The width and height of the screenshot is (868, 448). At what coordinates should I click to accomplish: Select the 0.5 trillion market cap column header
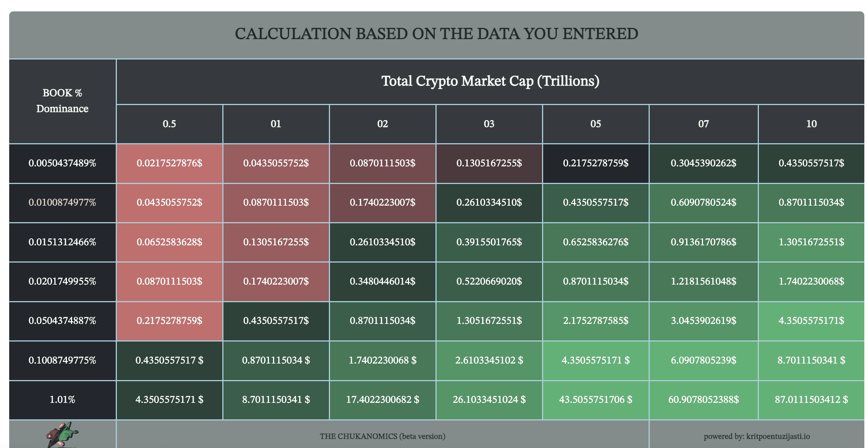coord(169,124)
